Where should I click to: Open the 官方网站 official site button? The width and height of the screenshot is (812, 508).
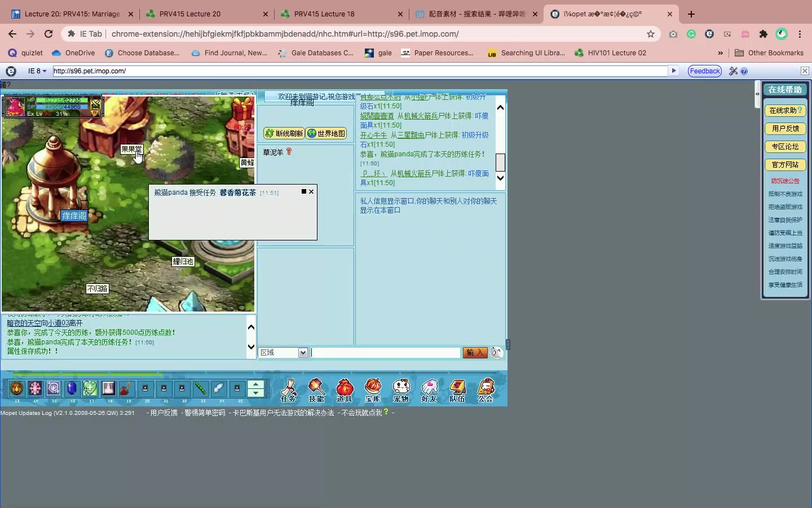click(x=785, y=165)
